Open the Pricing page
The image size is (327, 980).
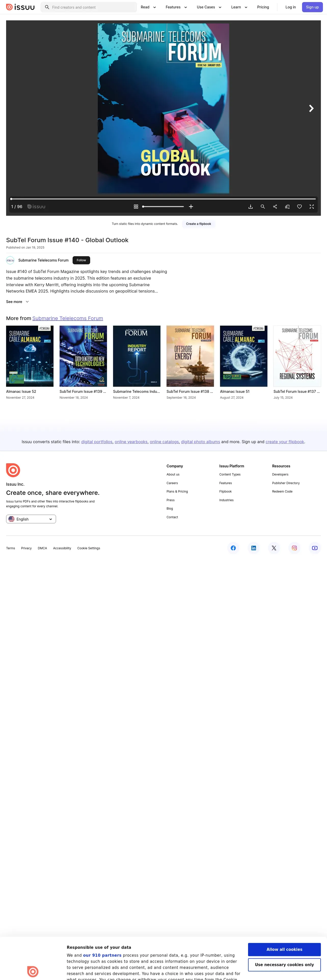click(263, 7)
